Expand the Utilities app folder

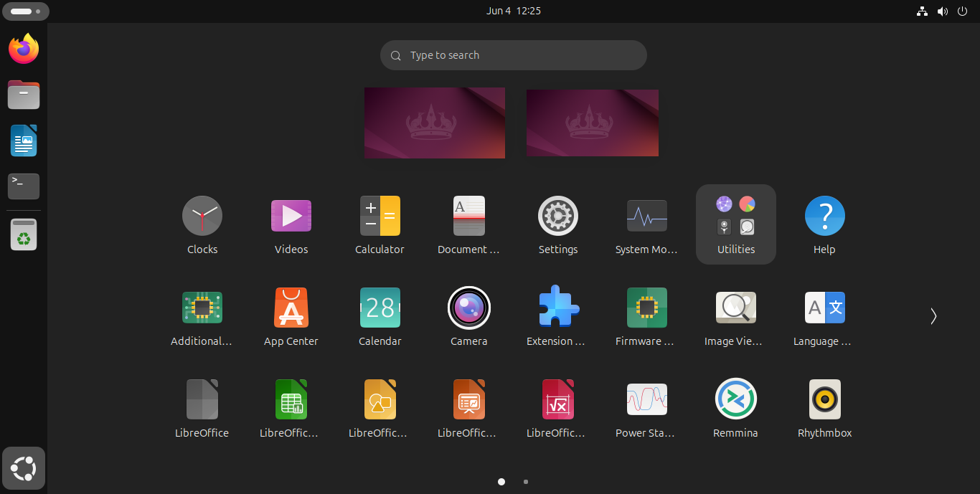735,224
